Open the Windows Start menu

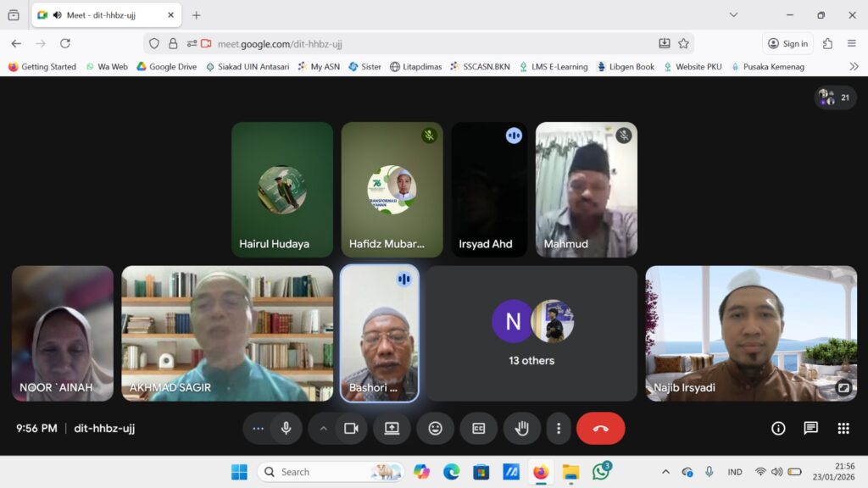[239, 472]
